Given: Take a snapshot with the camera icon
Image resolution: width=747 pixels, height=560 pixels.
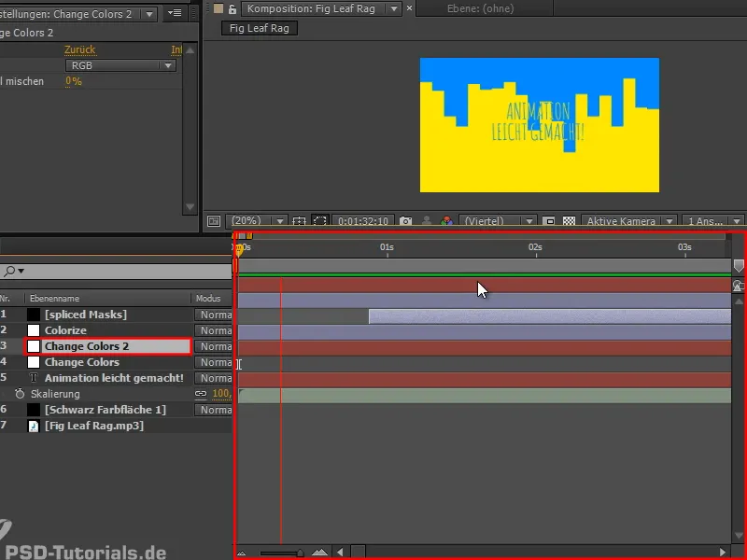Looking at the screenshot, I should [405, 221].
